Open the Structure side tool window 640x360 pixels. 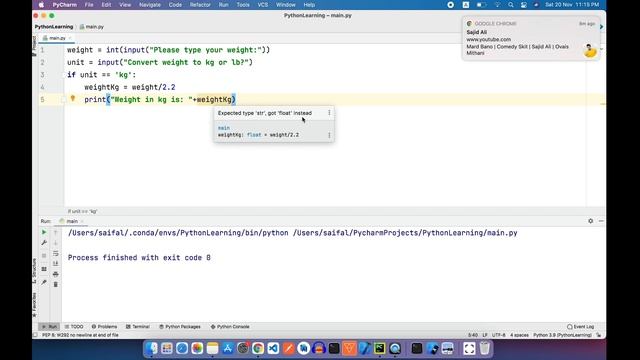point(35,271)
